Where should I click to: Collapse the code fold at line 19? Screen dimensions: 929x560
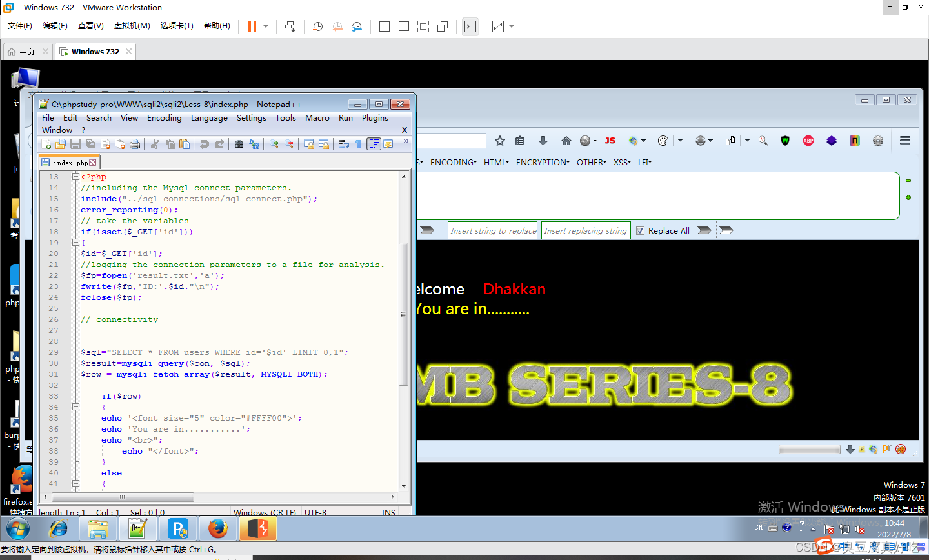[x=76, y=242]
